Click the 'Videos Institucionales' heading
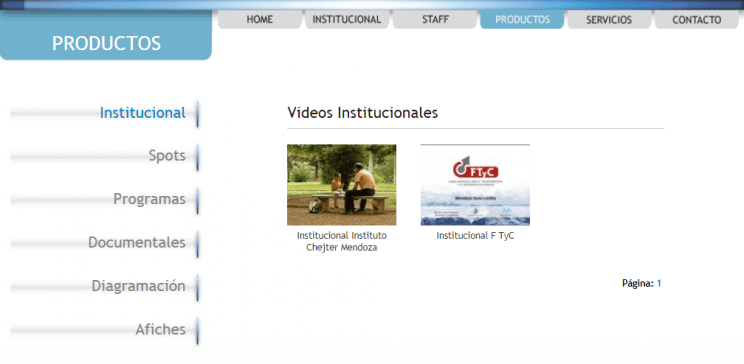744x364 pixels. coord(363,113)
